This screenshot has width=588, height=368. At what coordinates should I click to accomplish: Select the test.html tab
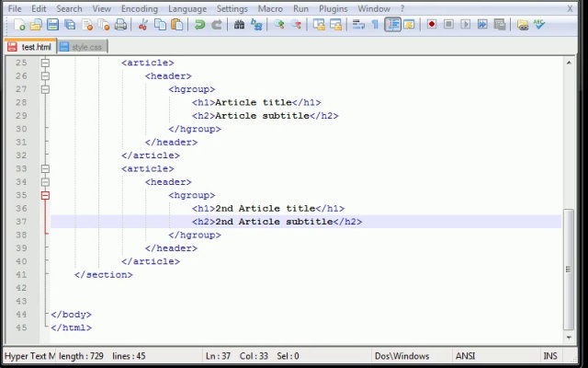coord(30,47)
